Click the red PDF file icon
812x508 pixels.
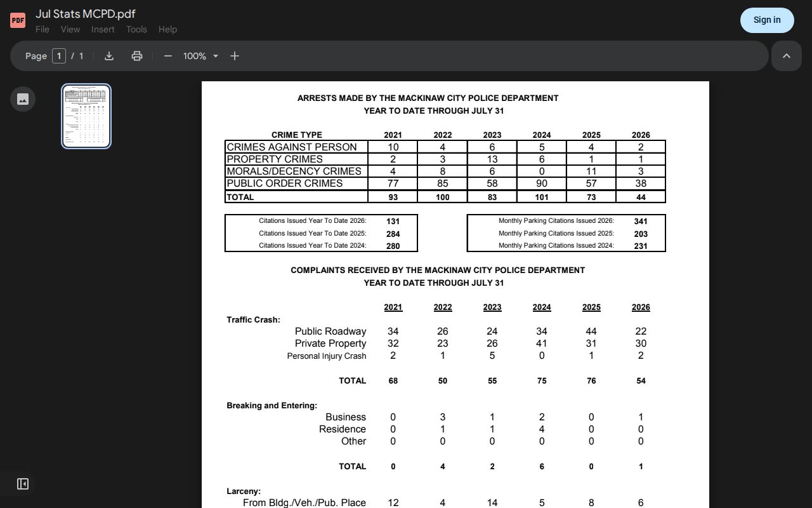coord(18,20)
